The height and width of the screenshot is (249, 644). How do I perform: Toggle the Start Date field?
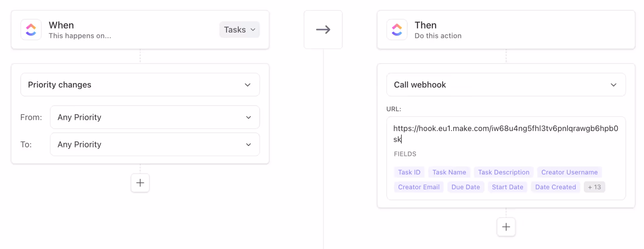tap(507, 187)
